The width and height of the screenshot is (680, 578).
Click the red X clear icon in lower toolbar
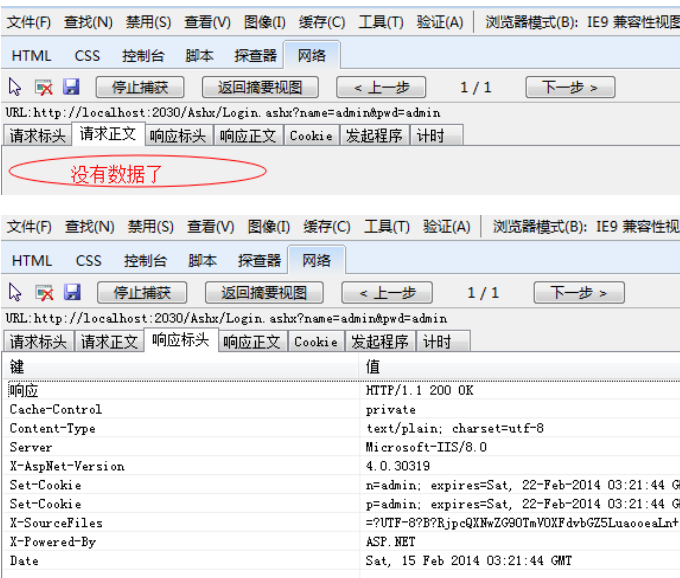tap(44, 292)
